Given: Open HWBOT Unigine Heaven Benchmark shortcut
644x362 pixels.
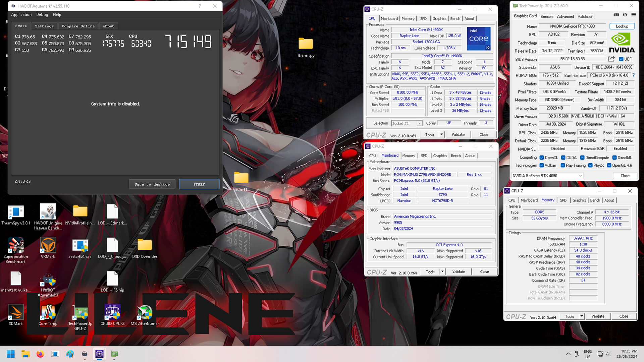Looking at the screenshot, I should click(x=48, y=217).
